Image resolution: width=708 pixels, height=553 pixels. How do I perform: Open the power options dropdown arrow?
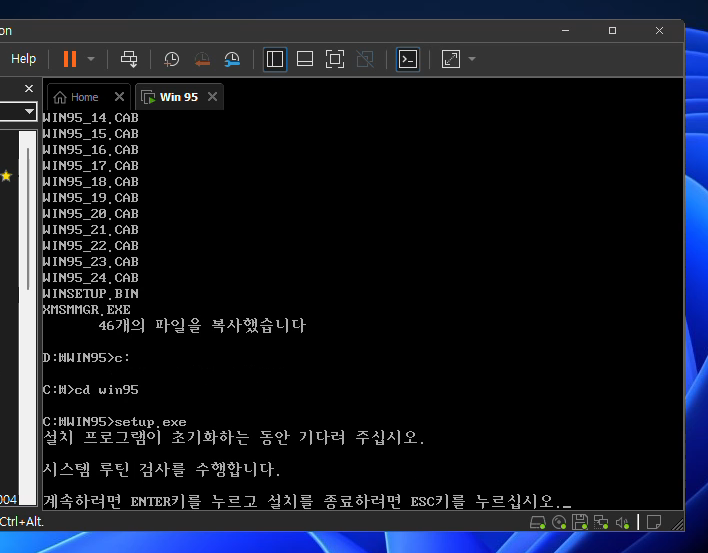tap(91, 59)
